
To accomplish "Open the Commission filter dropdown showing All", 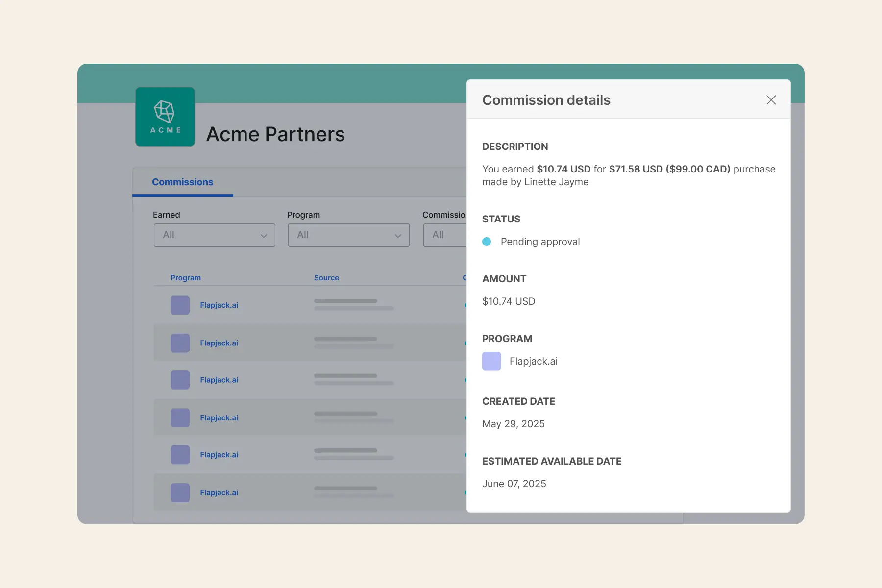I will (x=445, y=235).
